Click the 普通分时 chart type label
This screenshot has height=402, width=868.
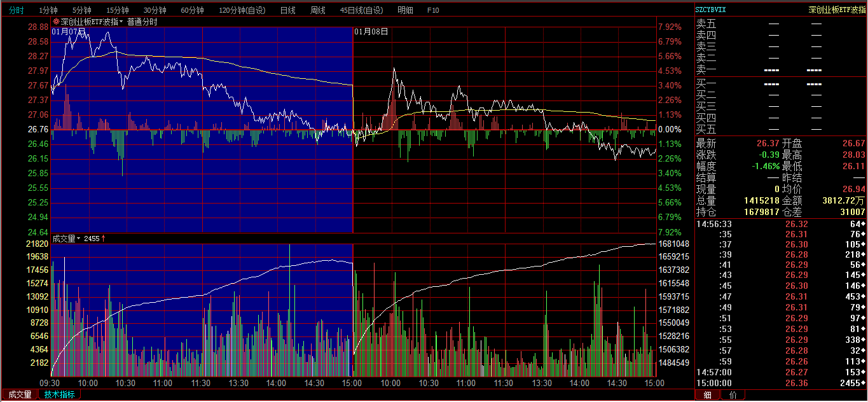[x=142, y=22]
